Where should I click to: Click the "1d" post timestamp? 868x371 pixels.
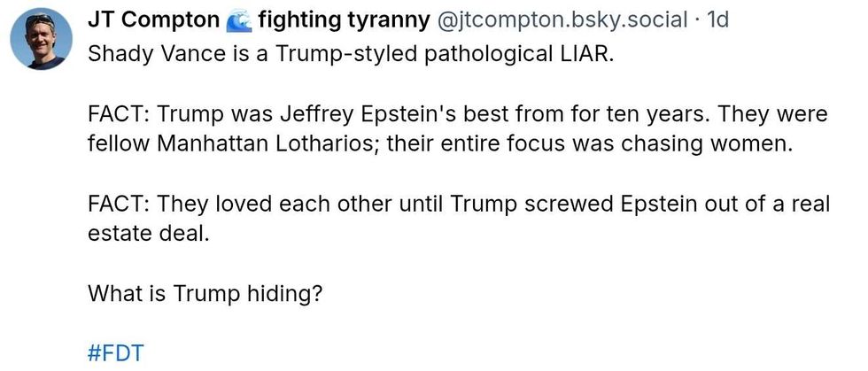point(717,19)
